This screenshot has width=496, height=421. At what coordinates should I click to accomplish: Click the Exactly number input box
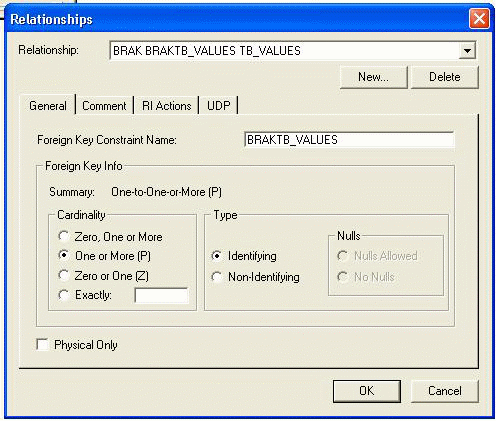click(161, 295)
